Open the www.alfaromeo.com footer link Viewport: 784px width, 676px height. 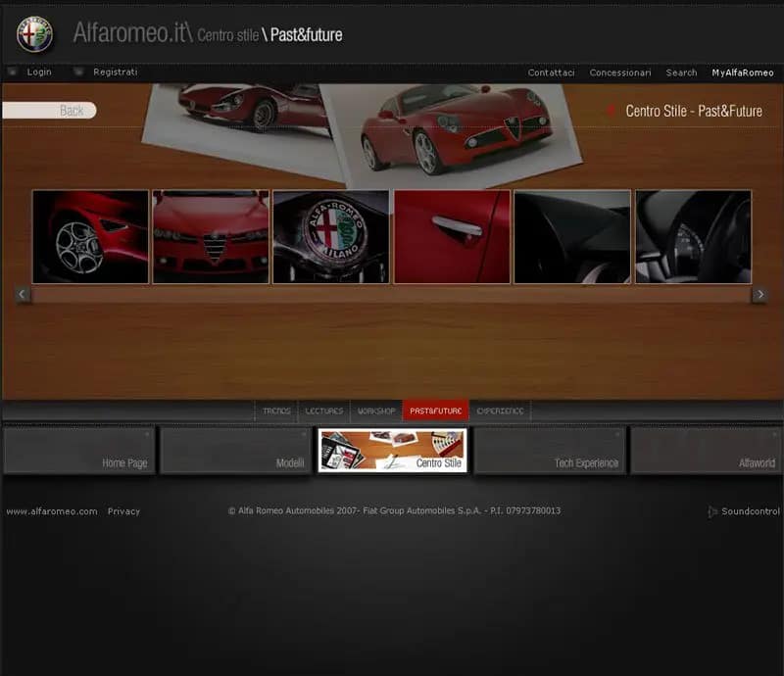52,511
